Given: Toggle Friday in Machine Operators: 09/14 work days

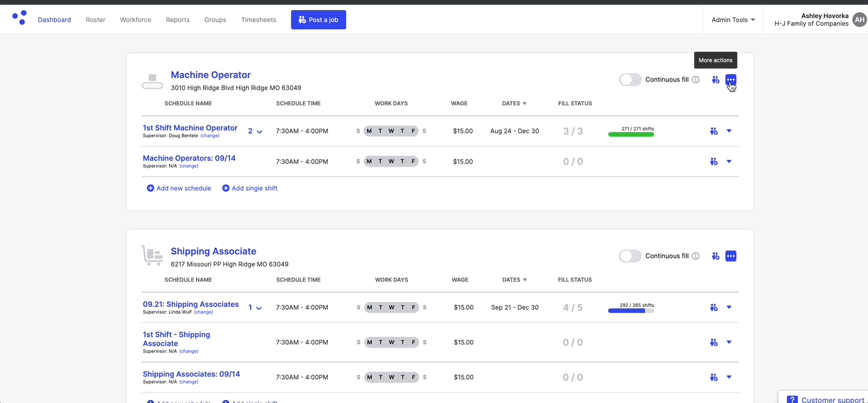Looking at the screenshot, I should [413, 162].
